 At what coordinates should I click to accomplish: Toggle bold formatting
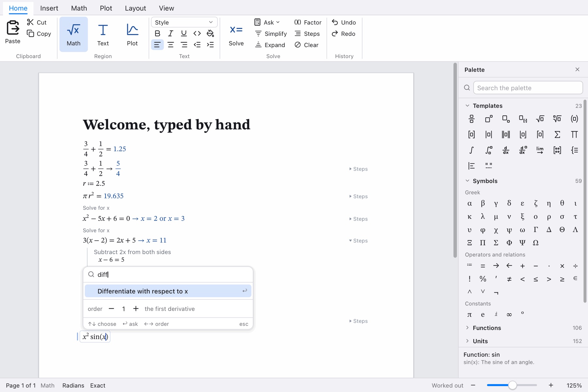pyautogui.click(x=157, y=33)
